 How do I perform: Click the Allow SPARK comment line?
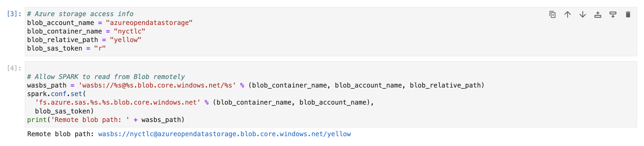point(106,77)
